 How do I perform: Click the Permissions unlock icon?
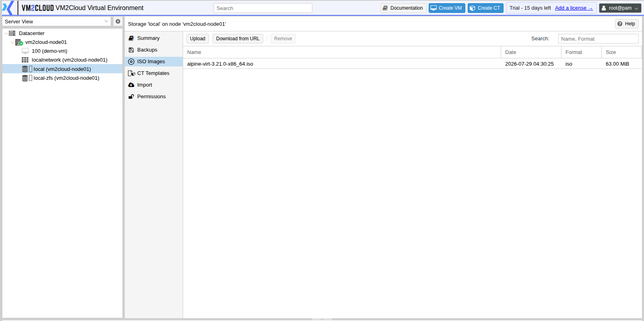point(131,97)
